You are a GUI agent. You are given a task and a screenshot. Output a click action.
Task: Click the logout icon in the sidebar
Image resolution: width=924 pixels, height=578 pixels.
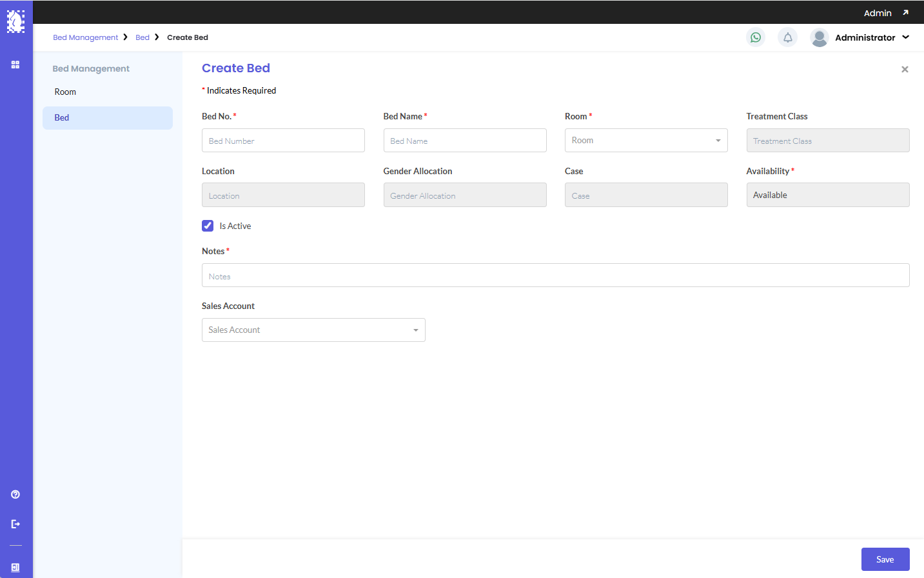tap(15, 524)
